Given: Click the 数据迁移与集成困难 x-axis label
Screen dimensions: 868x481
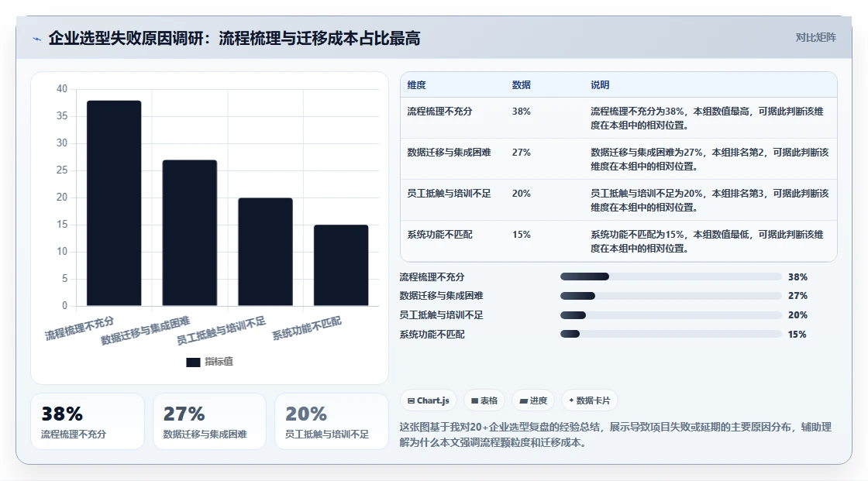Looking at the screenshot, I should click(145, 330).
